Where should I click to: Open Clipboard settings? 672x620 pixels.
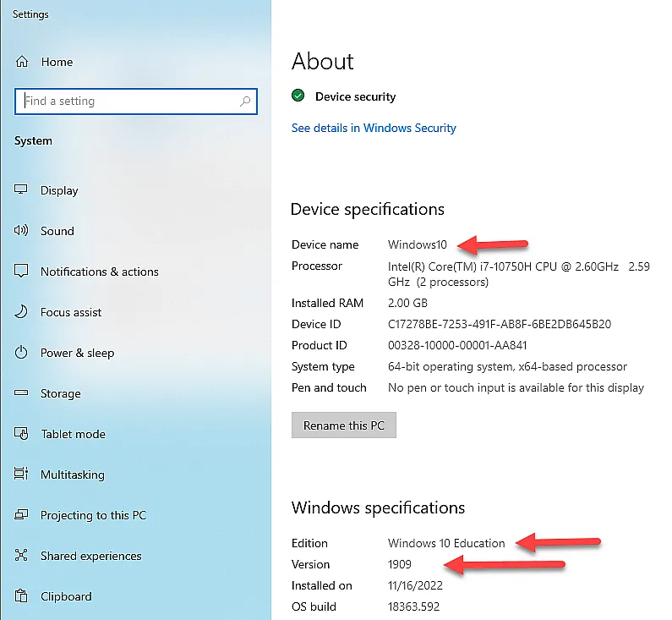(66, 596)
